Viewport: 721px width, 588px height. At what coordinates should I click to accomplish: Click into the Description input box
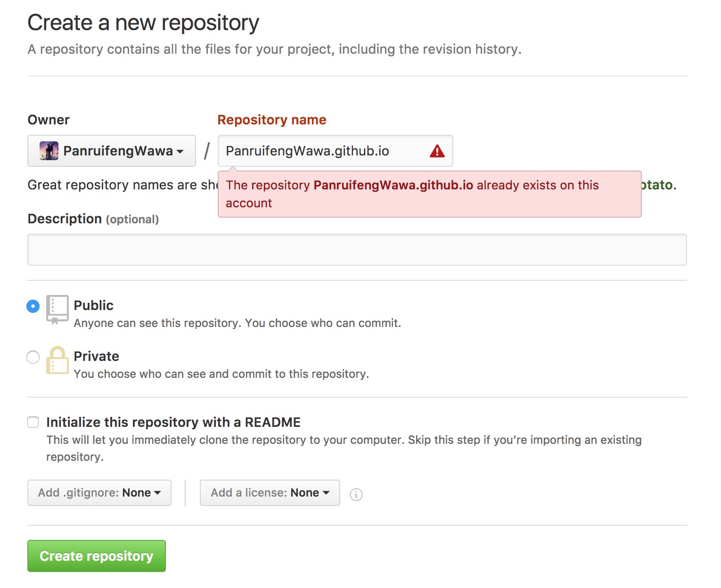pyautogui.click(x=357, y=250)
